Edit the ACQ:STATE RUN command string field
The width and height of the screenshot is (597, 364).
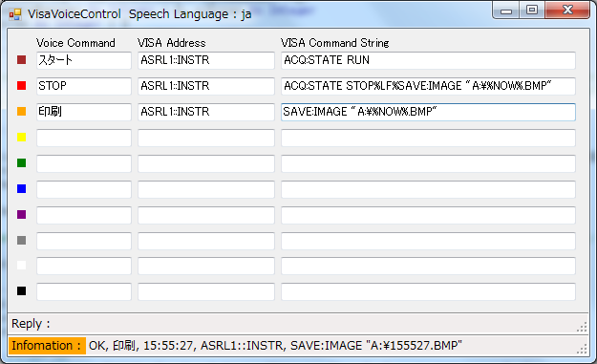[428, 60]
